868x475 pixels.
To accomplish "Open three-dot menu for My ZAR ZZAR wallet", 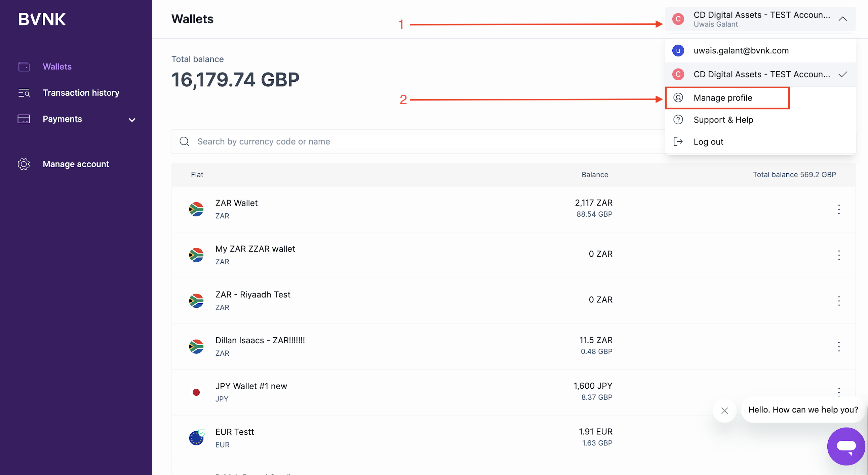I will (839, 255).
